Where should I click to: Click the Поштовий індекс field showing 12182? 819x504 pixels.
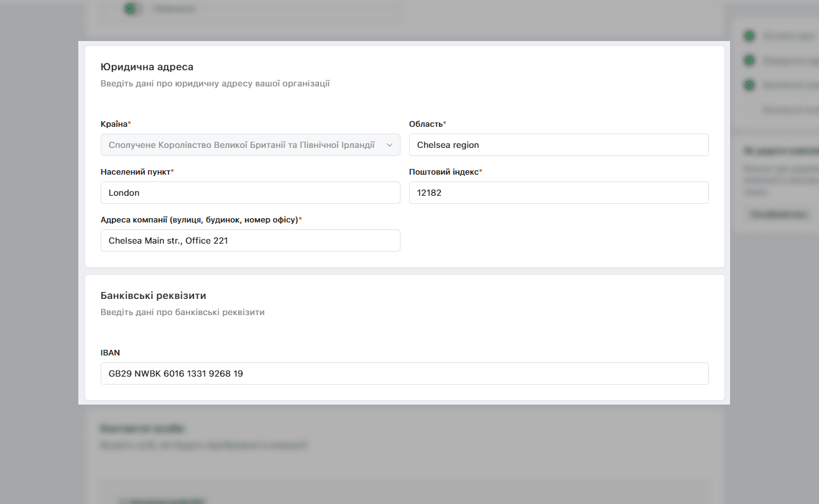pyautogui.click(x=558, y=193)
